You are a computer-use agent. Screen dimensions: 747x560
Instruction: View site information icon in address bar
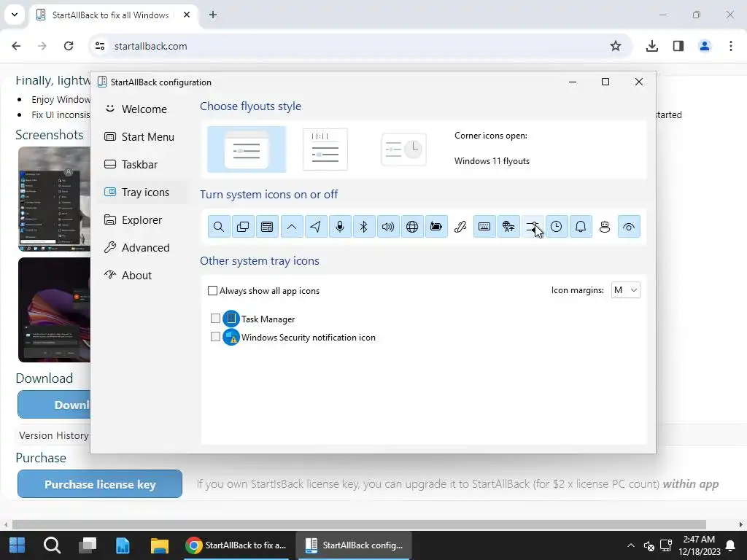(99, 46)
